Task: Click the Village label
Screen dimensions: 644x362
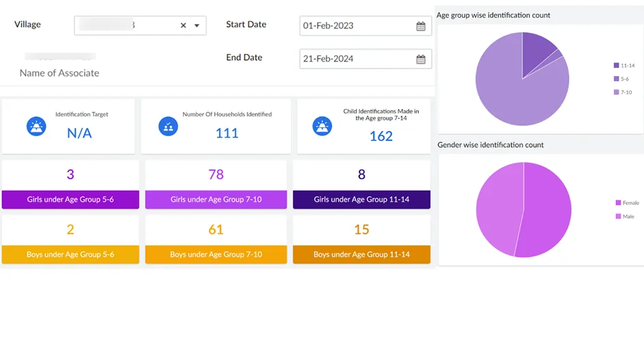Action: pyautogui.click(x=27, y=24)
